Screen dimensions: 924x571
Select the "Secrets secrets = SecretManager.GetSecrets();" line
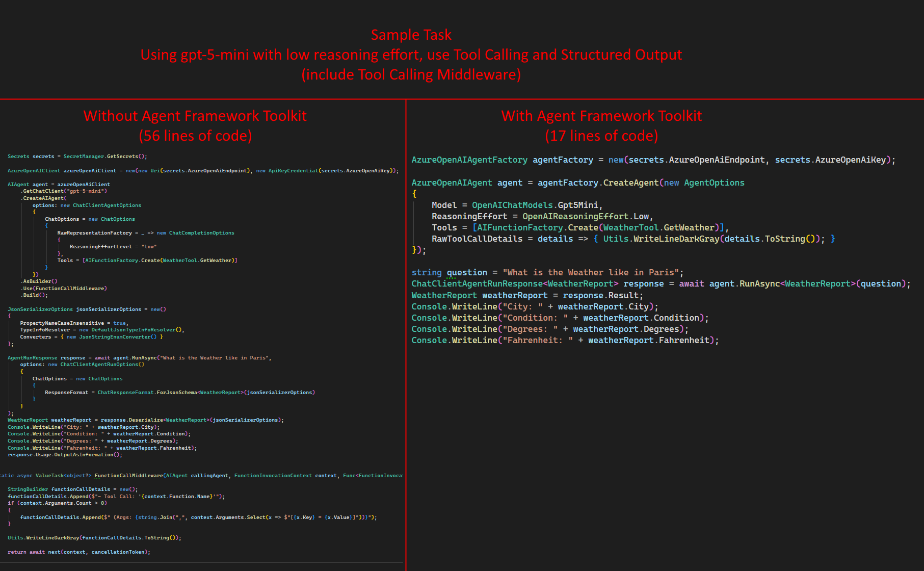[x=77, y=157]
